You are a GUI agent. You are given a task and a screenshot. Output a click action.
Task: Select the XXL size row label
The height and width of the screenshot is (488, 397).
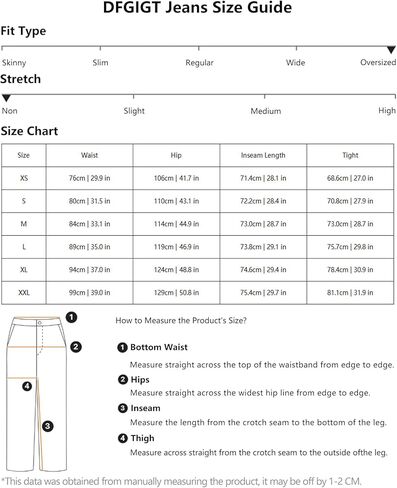tap(24, 293)
